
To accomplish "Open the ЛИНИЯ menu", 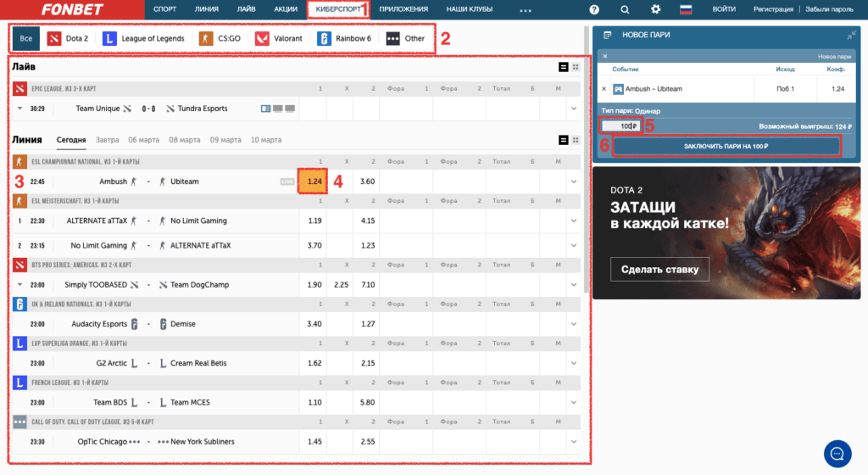I will pyautogui.click(x=207, y=9).
